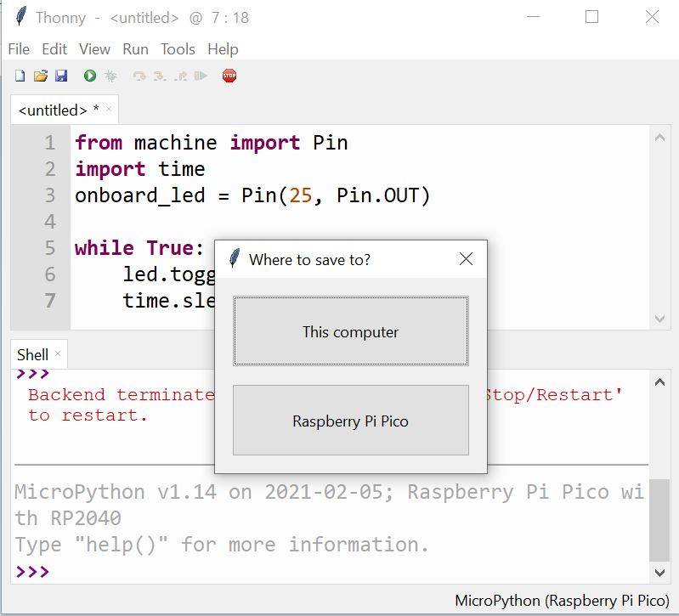Image resolution: width=679 pixels, height=616 pixels.
Task: Click the Step into debug icon
Action: click(160, 76)
